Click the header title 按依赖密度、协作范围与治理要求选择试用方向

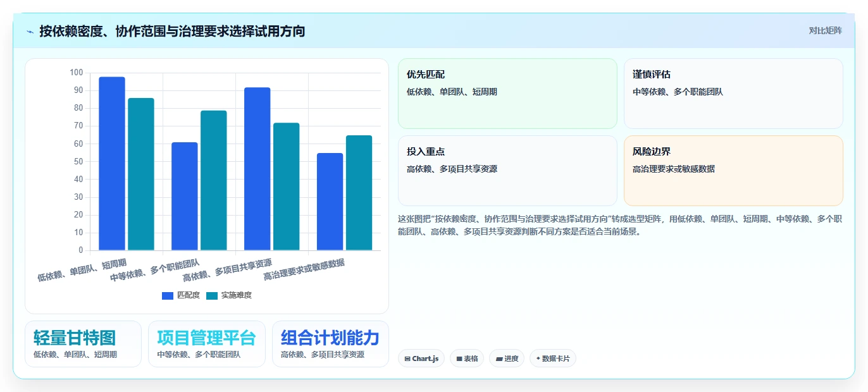pos(172,31)
